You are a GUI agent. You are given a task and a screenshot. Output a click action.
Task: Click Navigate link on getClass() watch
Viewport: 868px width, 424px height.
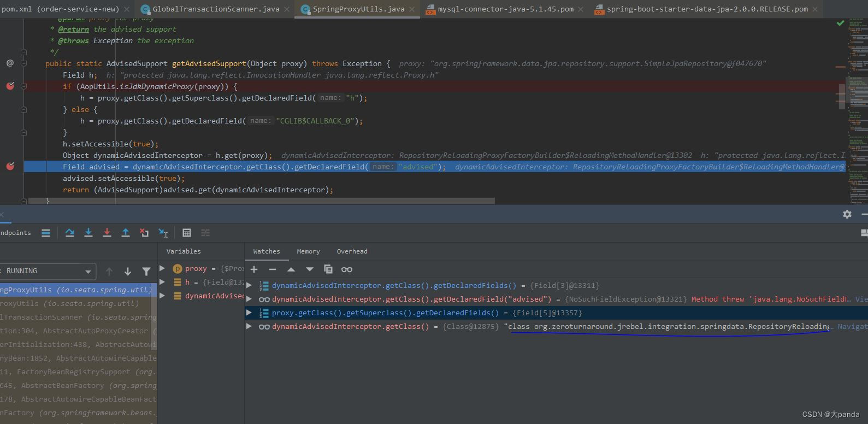click(852, 326)
